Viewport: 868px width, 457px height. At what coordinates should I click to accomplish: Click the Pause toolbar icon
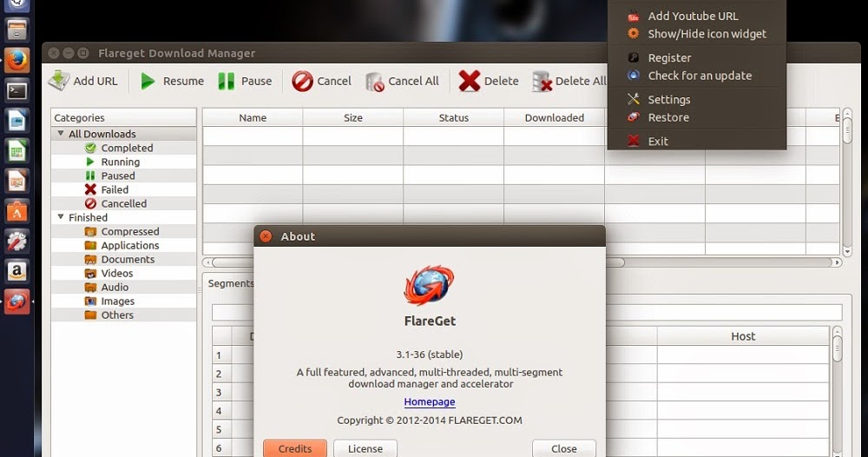pos(226,81)
